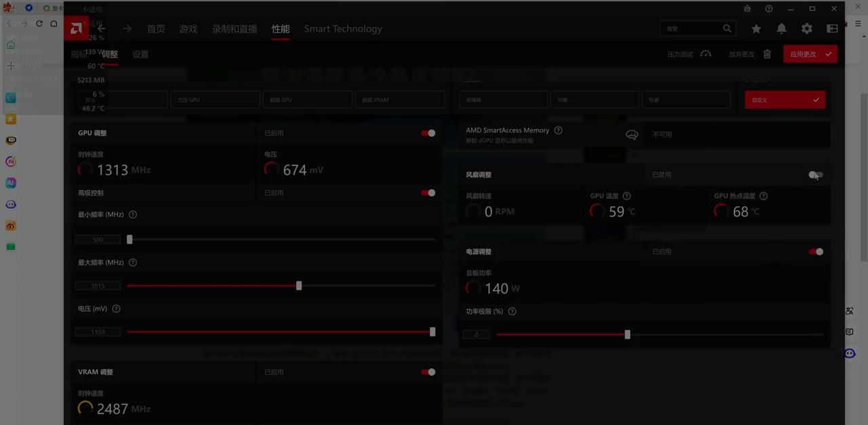Click the 功率极限 value box showing 0
The image size is (868, 425).
pos(476,335)
